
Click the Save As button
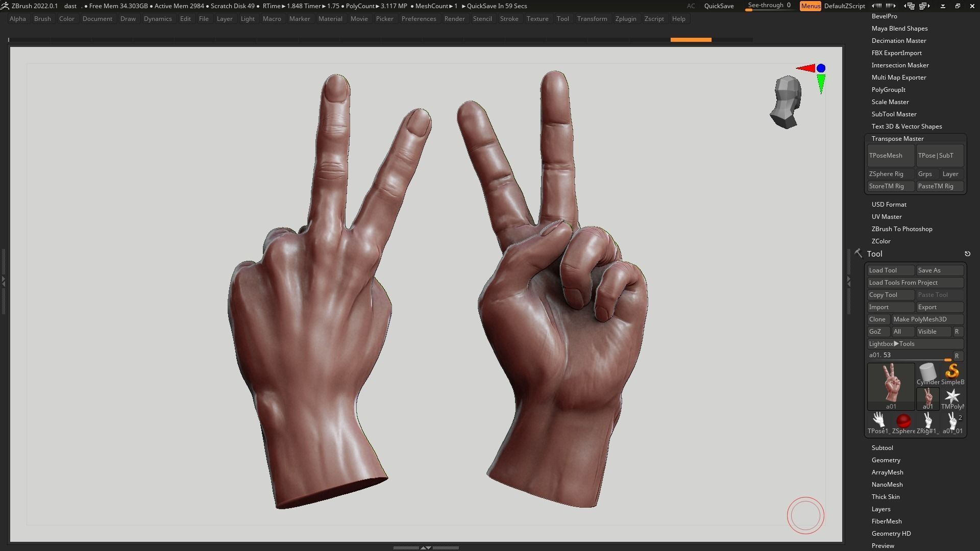point(940,270)
